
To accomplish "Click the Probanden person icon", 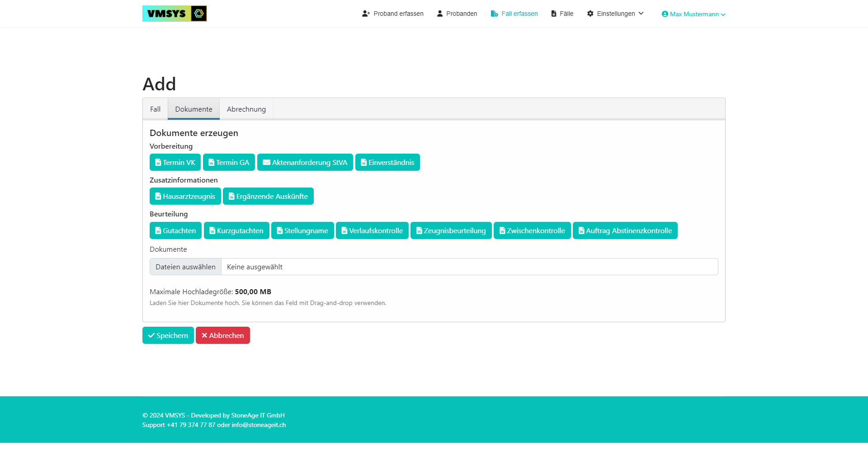I will point(439,14).
